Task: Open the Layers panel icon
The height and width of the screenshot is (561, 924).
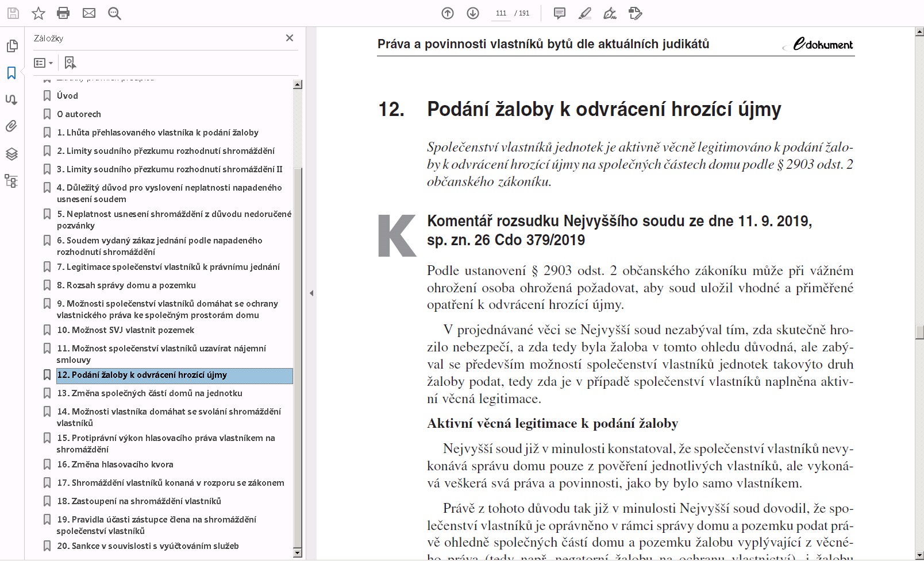Action: point(11,154)
